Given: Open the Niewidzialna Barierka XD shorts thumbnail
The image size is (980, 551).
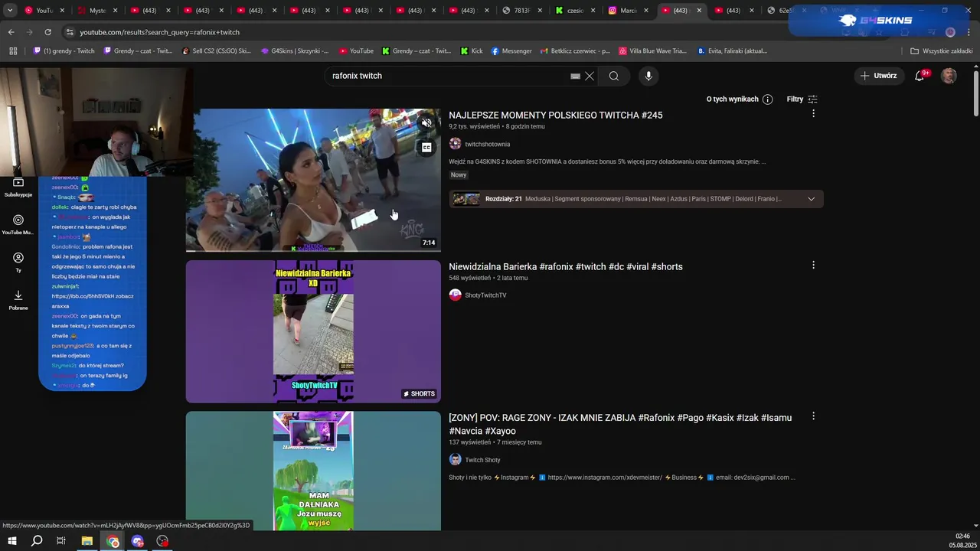Looking at the screenshot, I should coord(313,331).
